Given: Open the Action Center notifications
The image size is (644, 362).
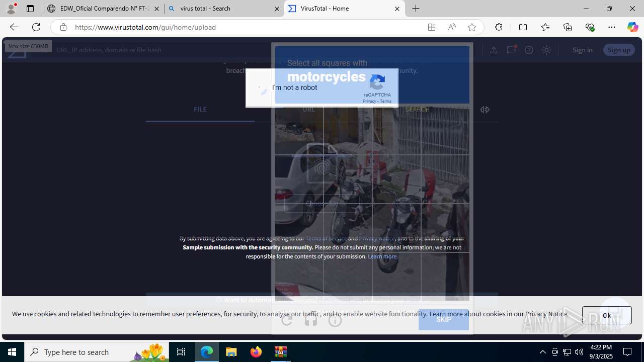Looking at the screenshot, I should pos(627,352).
